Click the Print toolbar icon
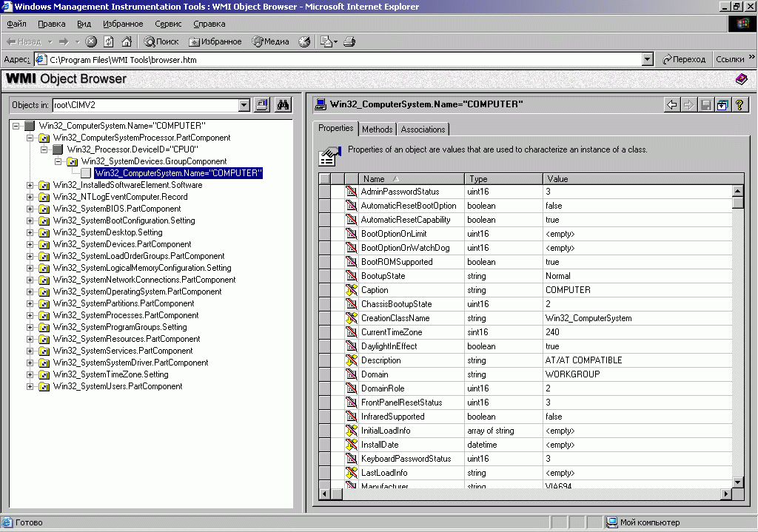This screenshot has width=758, height=532. point(349,41)
